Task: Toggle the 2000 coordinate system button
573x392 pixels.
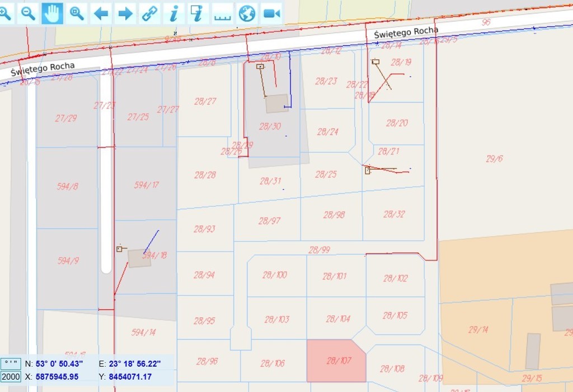Action: click(x=11, y=377)
